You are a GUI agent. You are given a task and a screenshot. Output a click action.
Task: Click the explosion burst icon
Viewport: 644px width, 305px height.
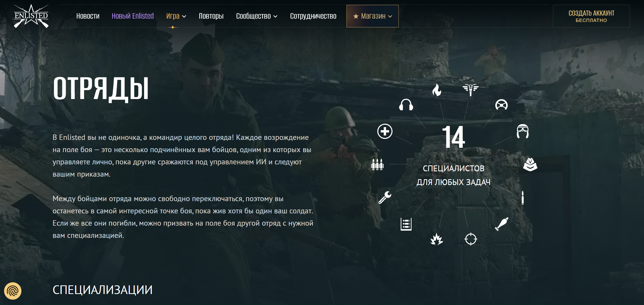point(437,239)
